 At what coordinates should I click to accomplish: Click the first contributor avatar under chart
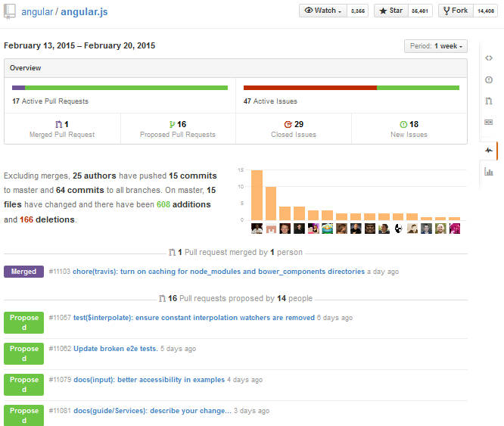click(x=257, y=229)
